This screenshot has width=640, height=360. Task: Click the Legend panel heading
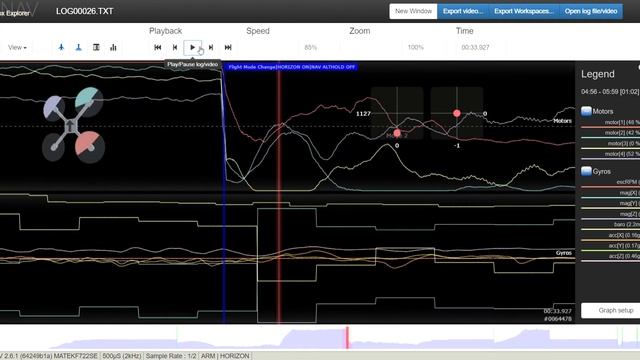598,74
